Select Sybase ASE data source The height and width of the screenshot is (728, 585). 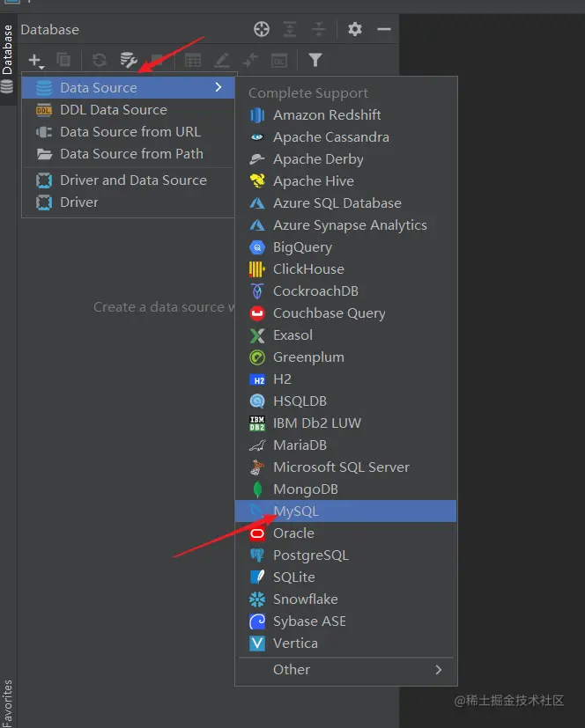(x=345, y=621)
